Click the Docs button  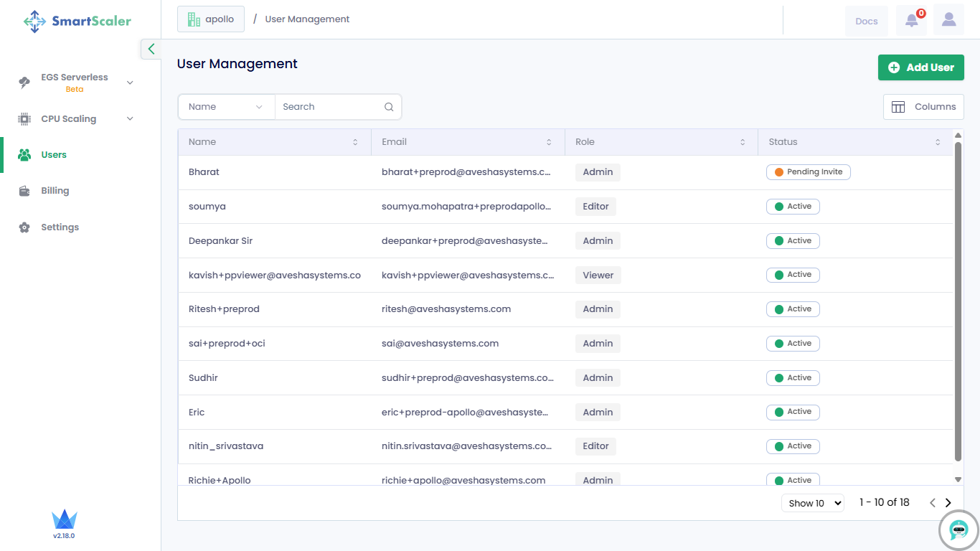click(866, 21)
